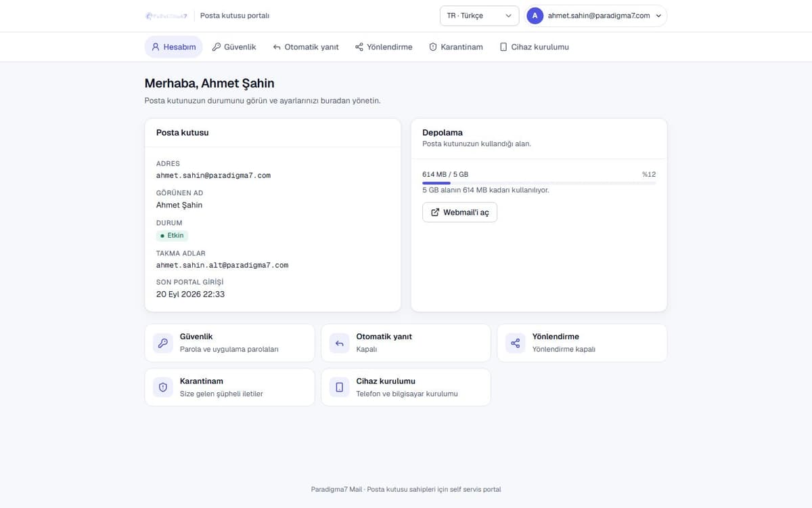Image resolution: width=812 pixels, height=508 pixels.
Task: Click the green Etkin status badge
Action: [172, 236]
